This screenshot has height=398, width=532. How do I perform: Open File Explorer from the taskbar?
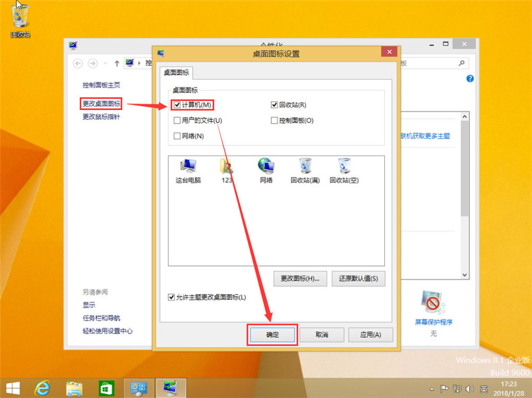[x=73, y=389]
